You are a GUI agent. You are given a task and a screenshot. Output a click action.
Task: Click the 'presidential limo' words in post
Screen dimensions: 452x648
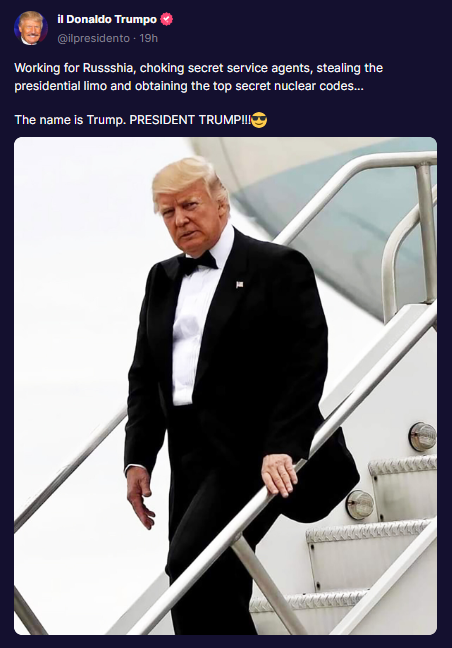coord(61,86)
